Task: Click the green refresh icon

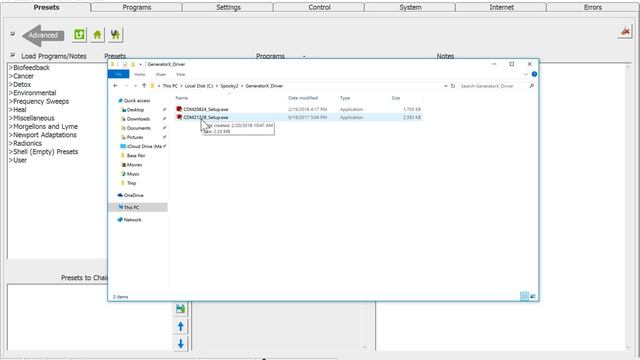Action: coord(80,35)
